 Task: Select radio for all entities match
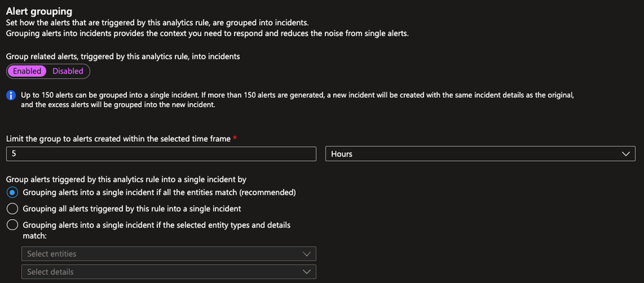[12, 192]
